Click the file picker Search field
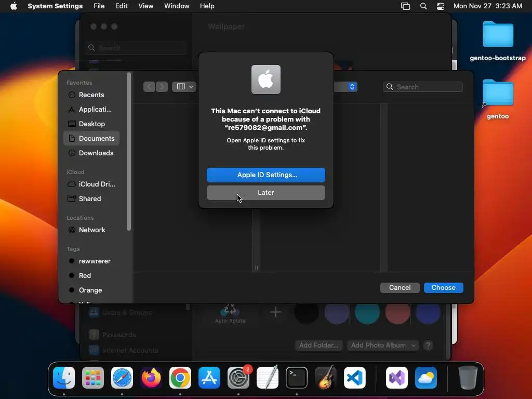 (423, 87)
